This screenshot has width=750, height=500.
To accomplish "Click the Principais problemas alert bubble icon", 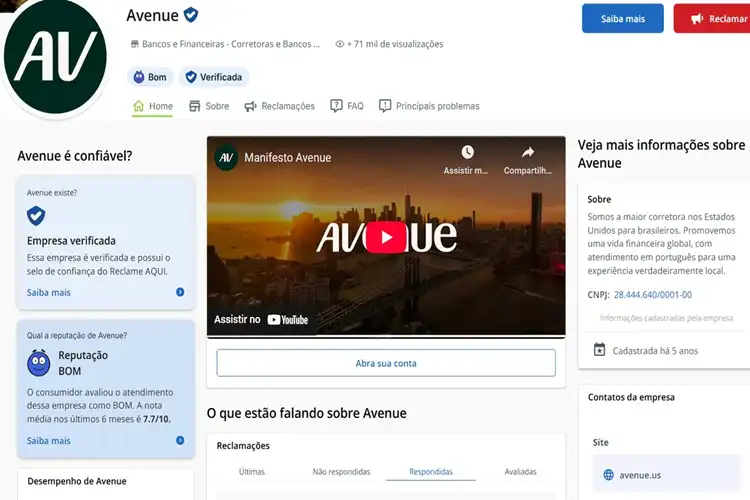I will pyautogui.click(x=385, y=106).
